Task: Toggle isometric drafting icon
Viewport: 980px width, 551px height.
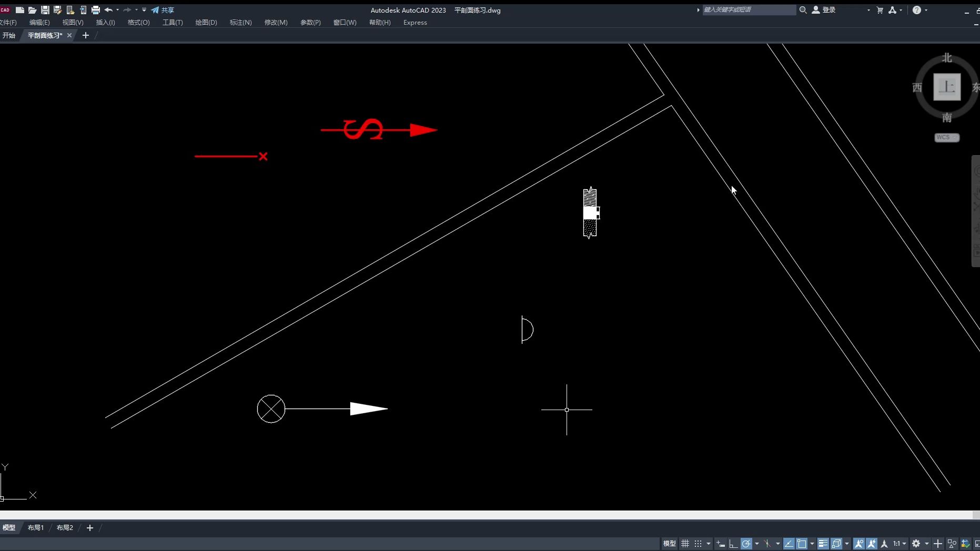Action: [x=767, y=544]
